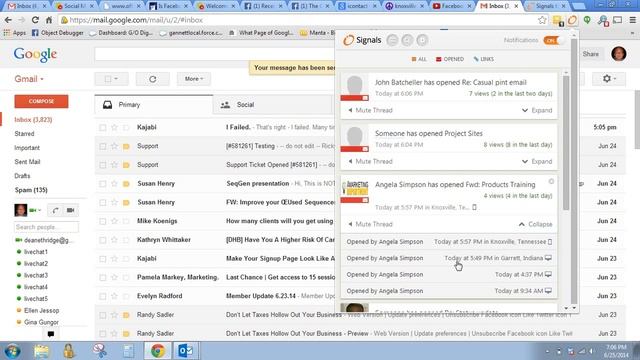This screenshot has width=640, height=360.
Task: Click the Refresh button in Gmail toolbar
Action: tap(153, 79)
